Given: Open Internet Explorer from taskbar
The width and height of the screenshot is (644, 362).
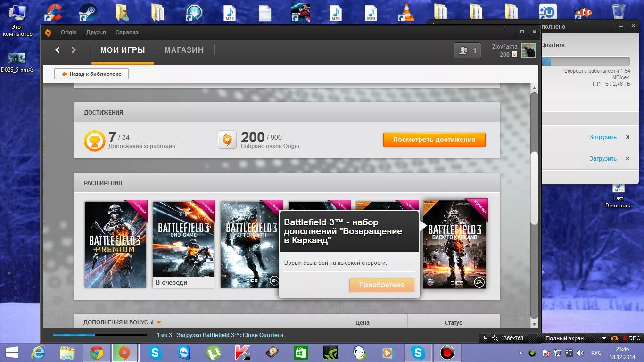Looking at the screenshot, I should [38, 353].
